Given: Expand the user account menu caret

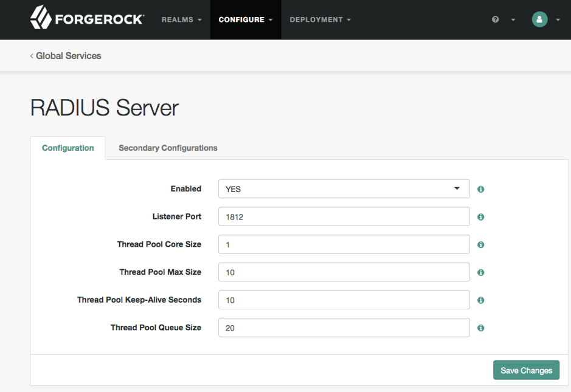Looking at the screenshot, I should [x=558, y=19].
